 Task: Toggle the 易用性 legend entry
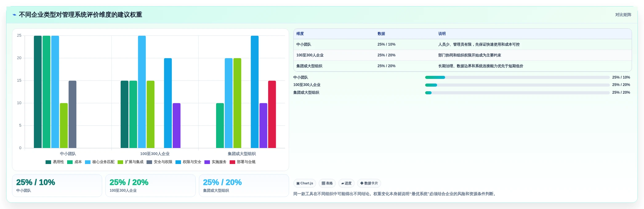click(55, 162)
